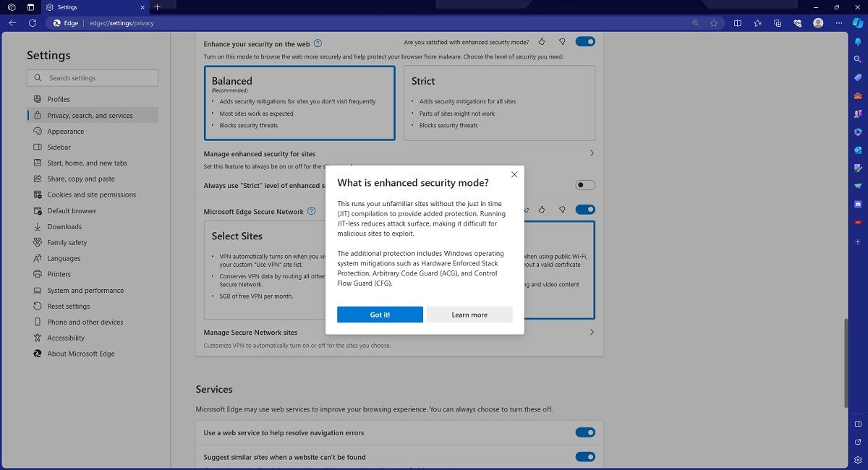Enable Always use Strict level of enhanced security

(x=584, y=184)
